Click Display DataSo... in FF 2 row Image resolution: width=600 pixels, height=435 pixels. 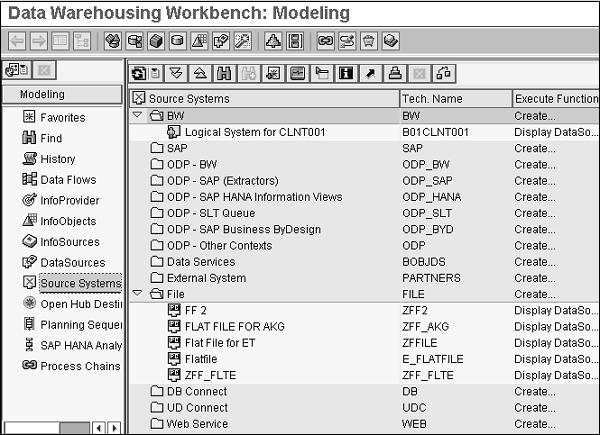pos(556,310)
